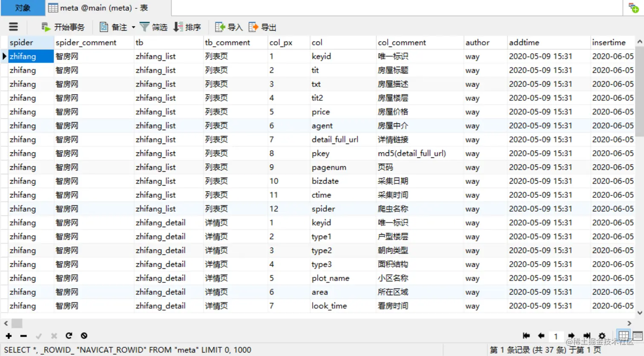The image size is (644, 356).
Task: Expand the memo (备注) dropdown arrow
Action: [x=133, y=27]
